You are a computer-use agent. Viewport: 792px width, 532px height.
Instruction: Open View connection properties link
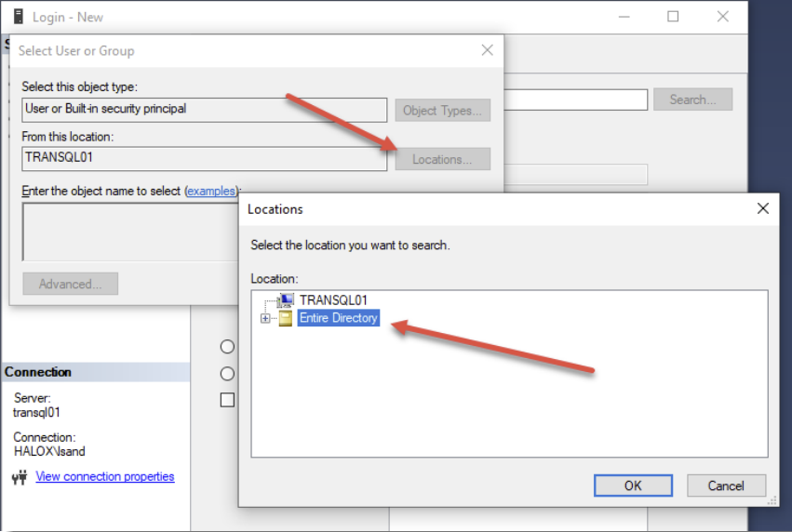point(105,476)
